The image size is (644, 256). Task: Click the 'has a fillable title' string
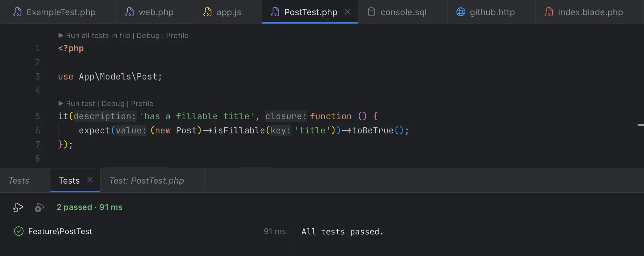point(197,116)
